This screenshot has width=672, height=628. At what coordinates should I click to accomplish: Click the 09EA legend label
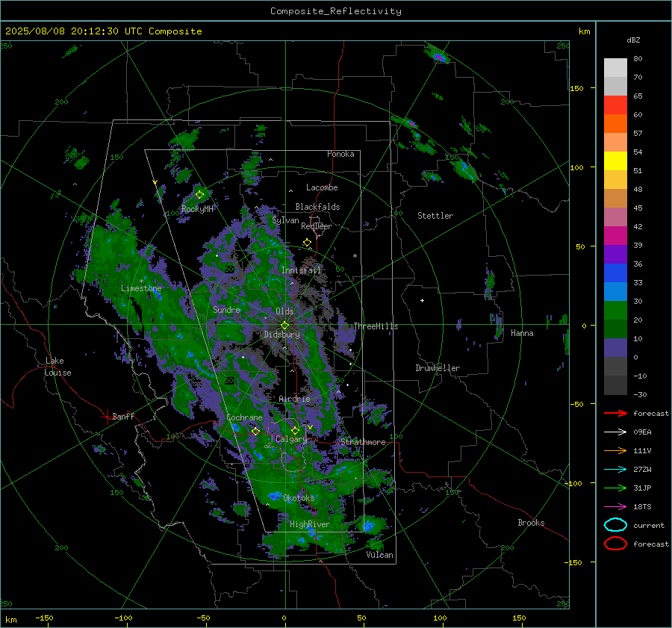click(x=642, y=432)
